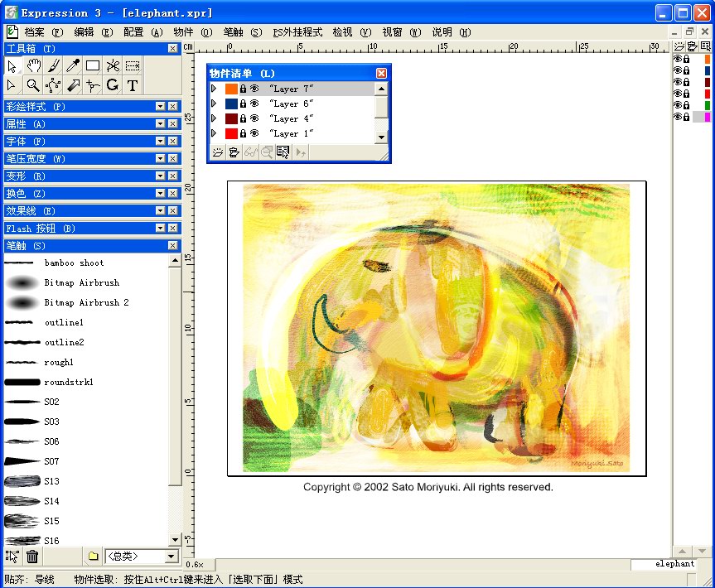Screen dimensions: 715x588
Task: Select the G rotate tool
Action: click(113, 85)
